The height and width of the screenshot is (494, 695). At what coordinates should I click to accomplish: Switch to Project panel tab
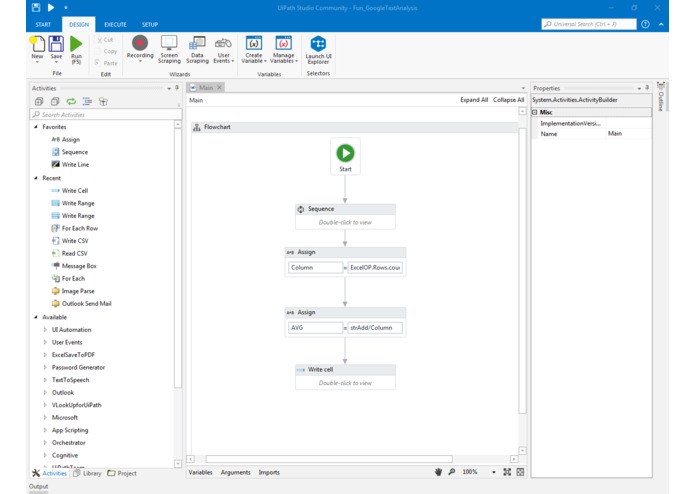122,473
